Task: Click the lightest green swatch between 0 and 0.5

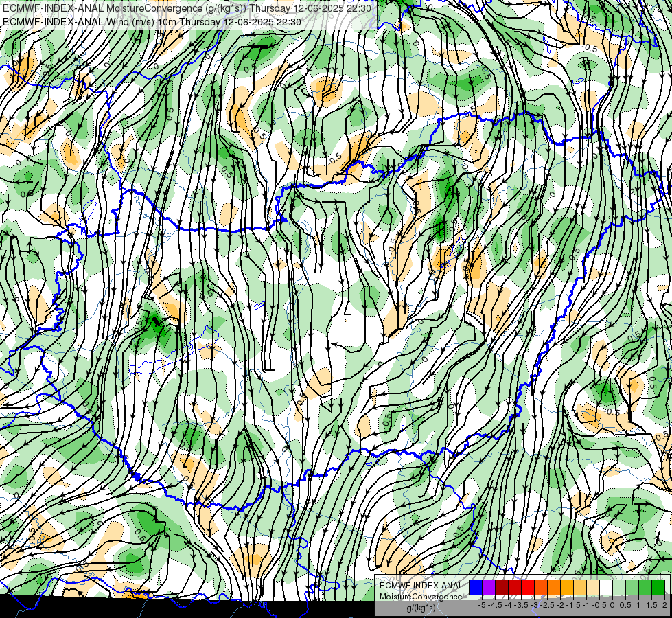Action: (619, 588)
